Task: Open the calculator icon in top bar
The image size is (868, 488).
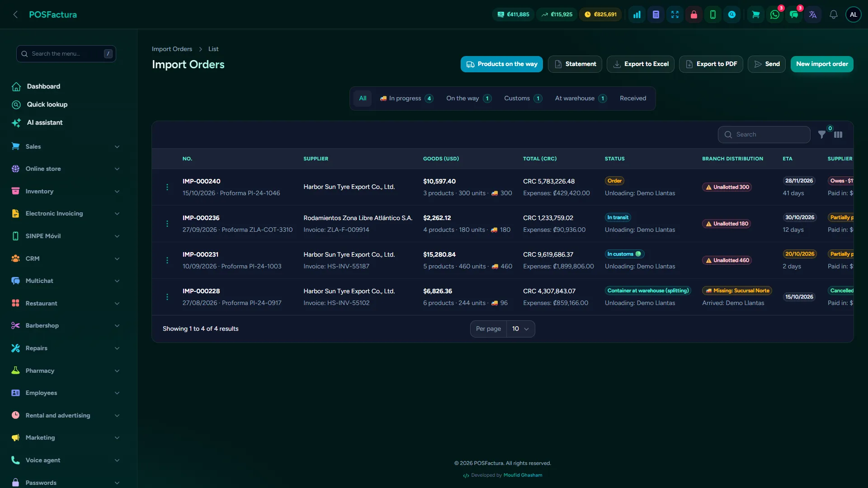Action: (x=656, y=14)
